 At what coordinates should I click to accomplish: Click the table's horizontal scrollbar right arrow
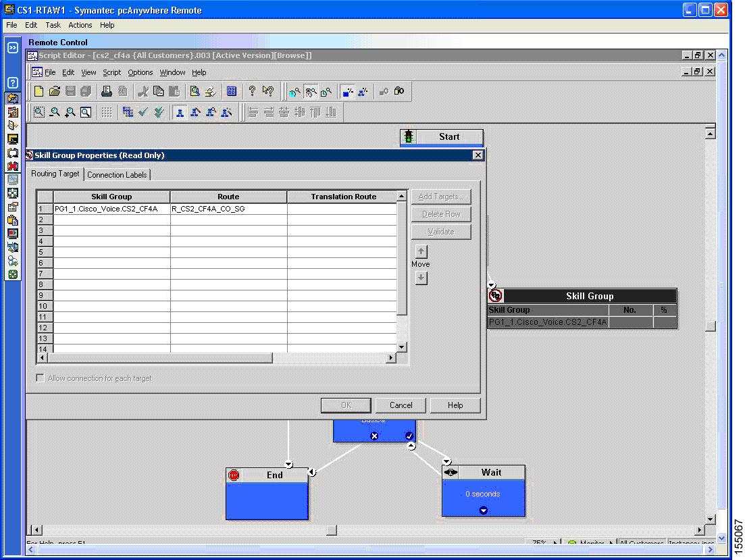tap(391, 357)
